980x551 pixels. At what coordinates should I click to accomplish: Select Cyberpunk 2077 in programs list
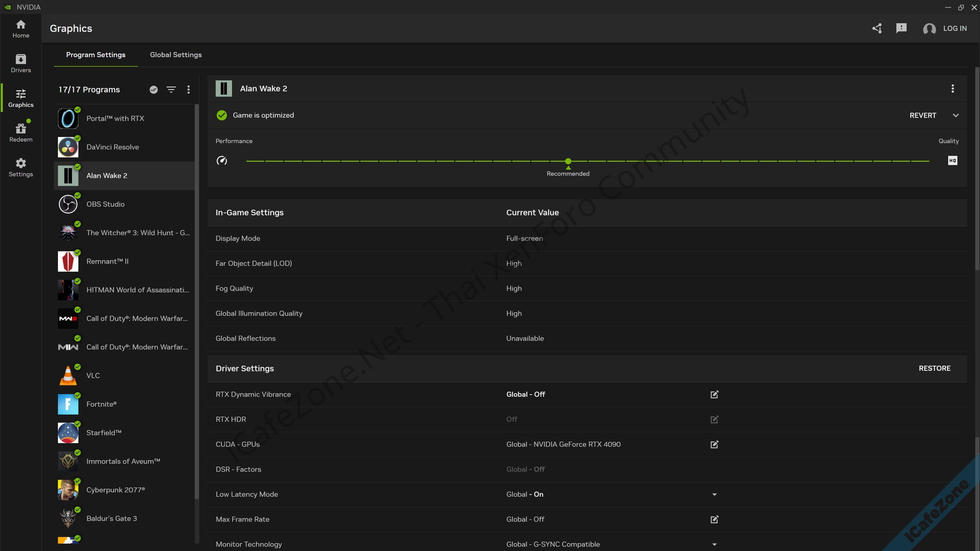pyautogui.click(x=115, y=490)
